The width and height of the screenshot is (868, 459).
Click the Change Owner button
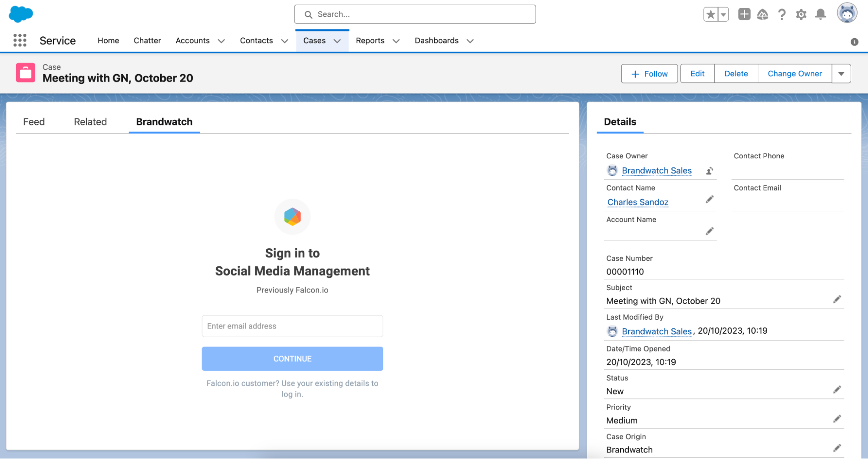(x=795, y=74)
